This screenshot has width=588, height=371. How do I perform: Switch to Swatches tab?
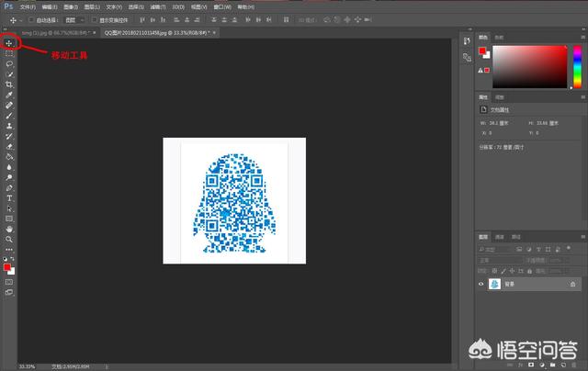point(499,37)
